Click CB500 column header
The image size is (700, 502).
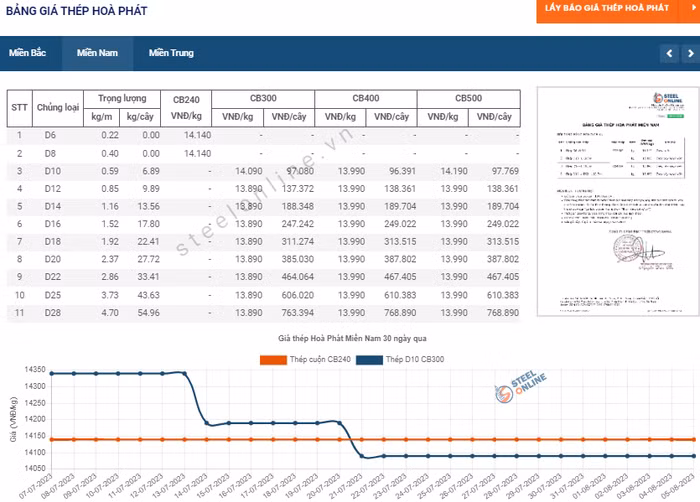(469, 98)
